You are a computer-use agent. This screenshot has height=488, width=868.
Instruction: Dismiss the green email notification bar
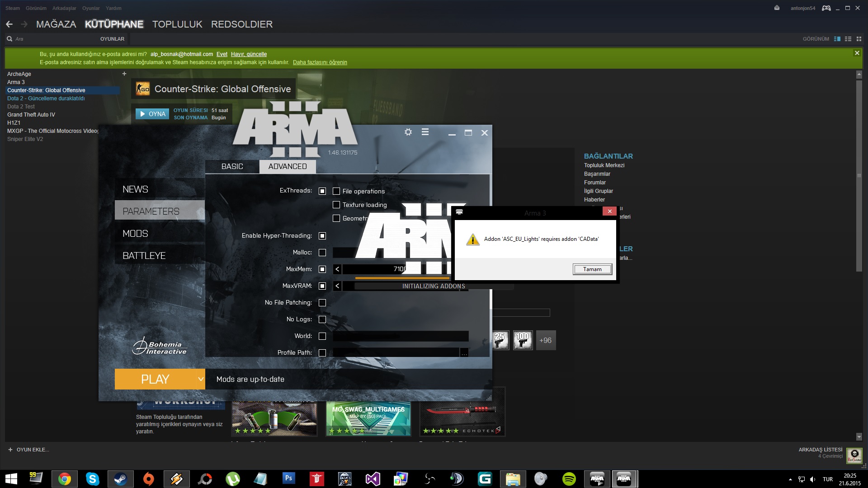(x=857, y=53)
